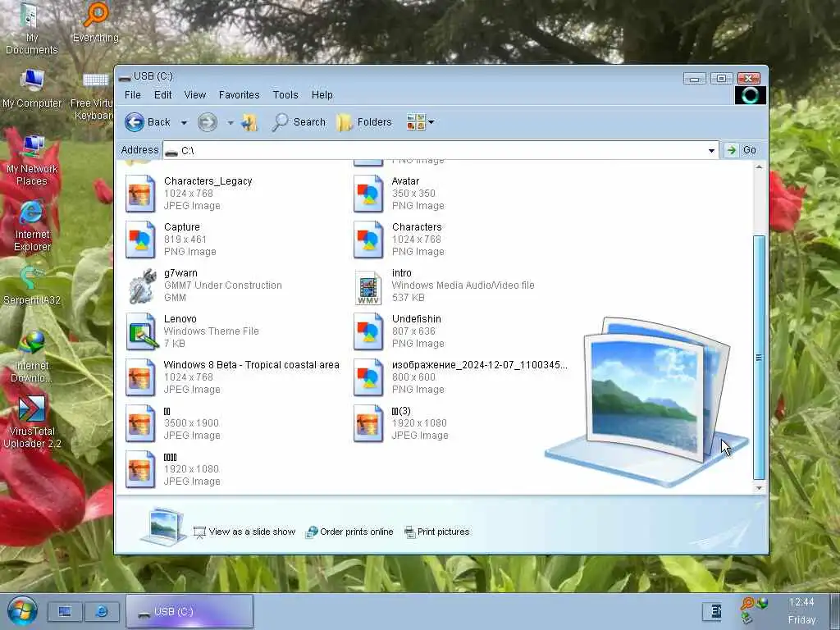Select the last 1920 x 1080 JPEG icon

coord(140,470)
